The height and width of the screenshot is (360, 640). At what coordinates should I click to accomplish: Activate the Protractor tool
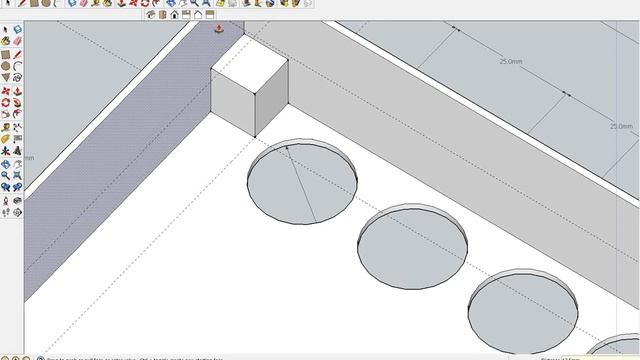[x=5, y=139]
